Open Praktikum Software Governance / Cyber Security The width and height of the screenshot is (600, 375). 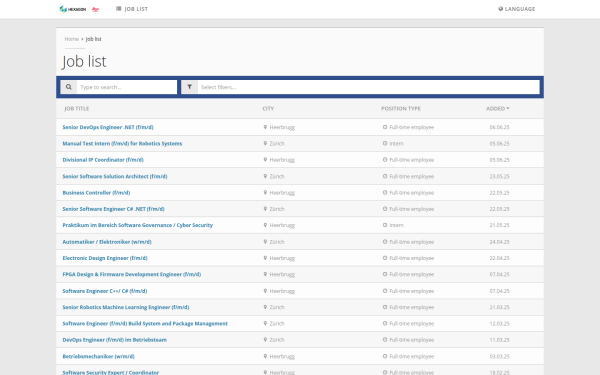(138, 225)
